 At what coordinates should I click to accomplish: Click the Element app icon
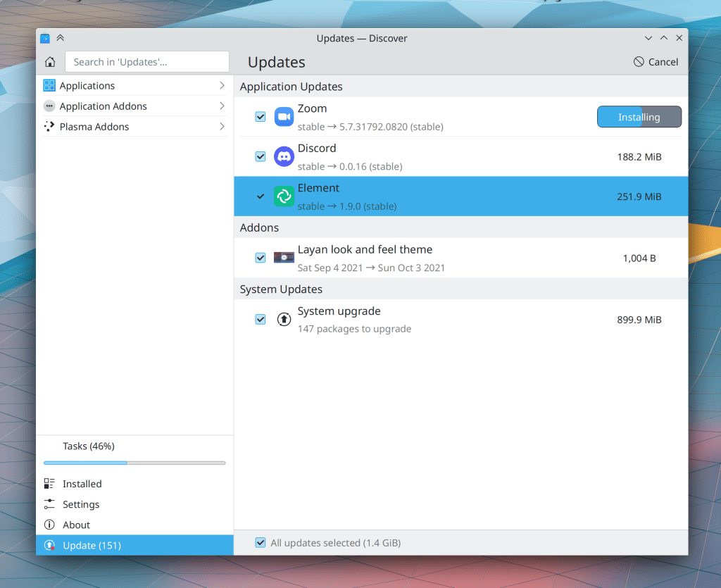click(284, 196)
